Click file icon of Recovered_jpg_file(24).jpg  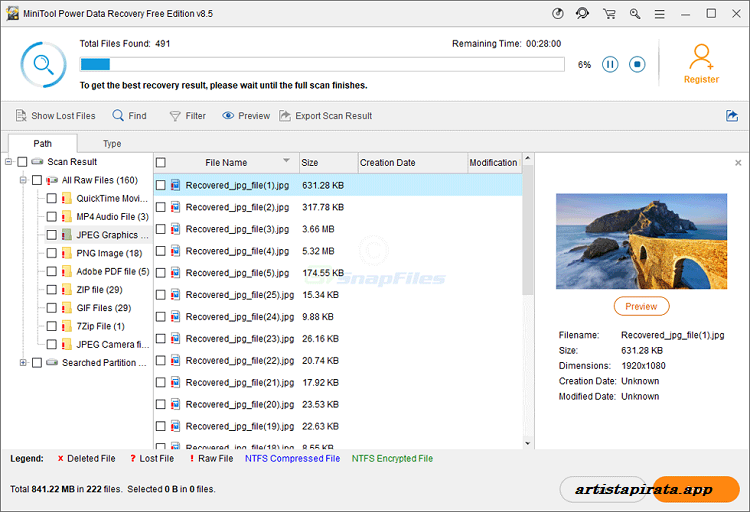click(176, 317)
